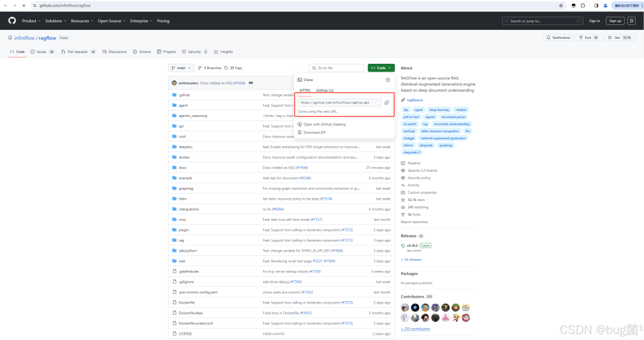Open the infiniflow owner link
The width and height of the screenshot is (644, 340).
pyautogui.click(x=24, y=38)
